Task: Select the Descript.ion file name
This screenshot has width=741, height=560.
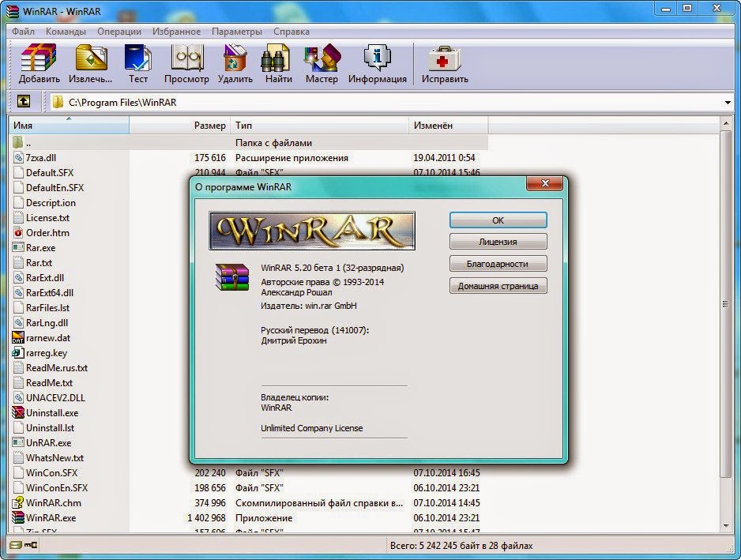Action: tap(51, 202)
